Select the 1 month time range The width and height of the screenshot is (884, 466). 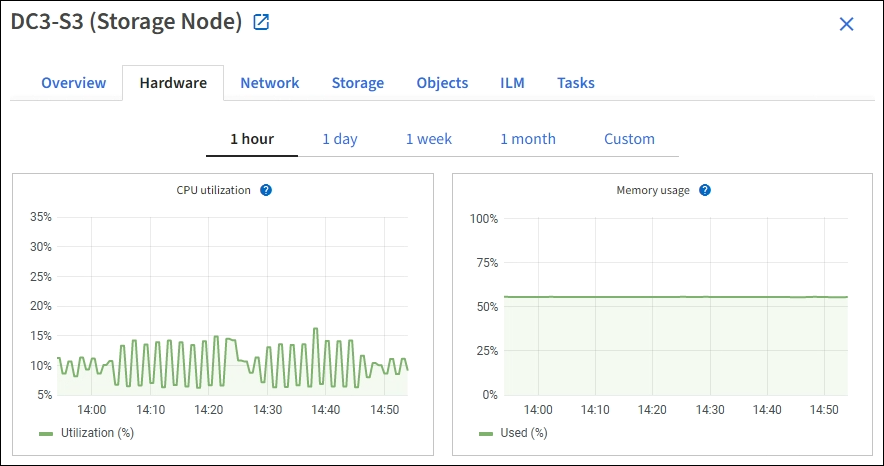pyautogui.click(x=528, y=139)
